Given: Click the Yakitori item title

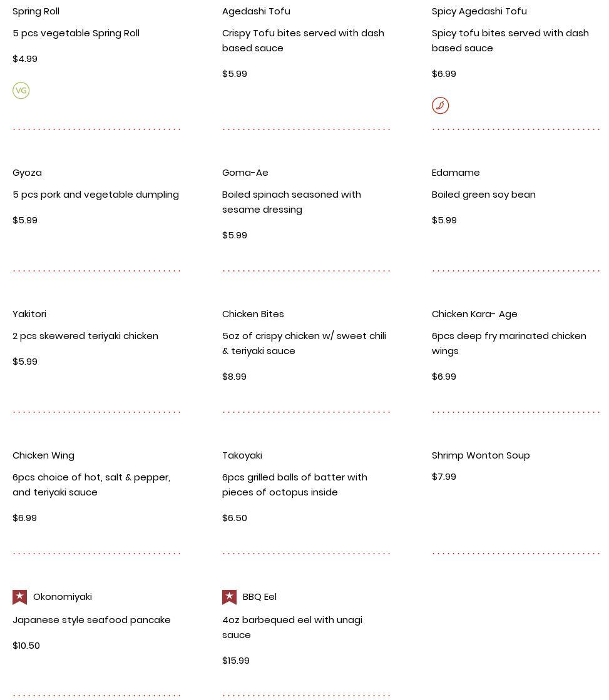Looking at the screenshot, I should click(x=29, y=314).
